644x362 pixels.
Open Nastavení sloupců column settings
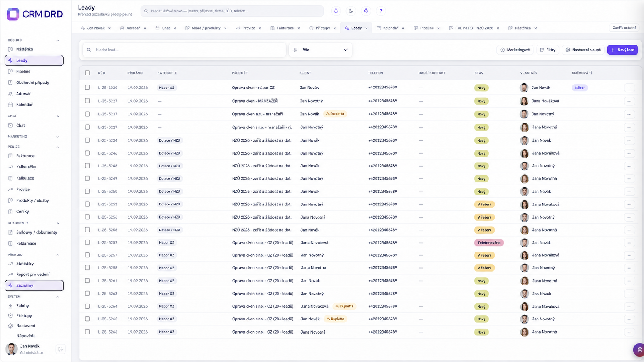click(583, 50)
